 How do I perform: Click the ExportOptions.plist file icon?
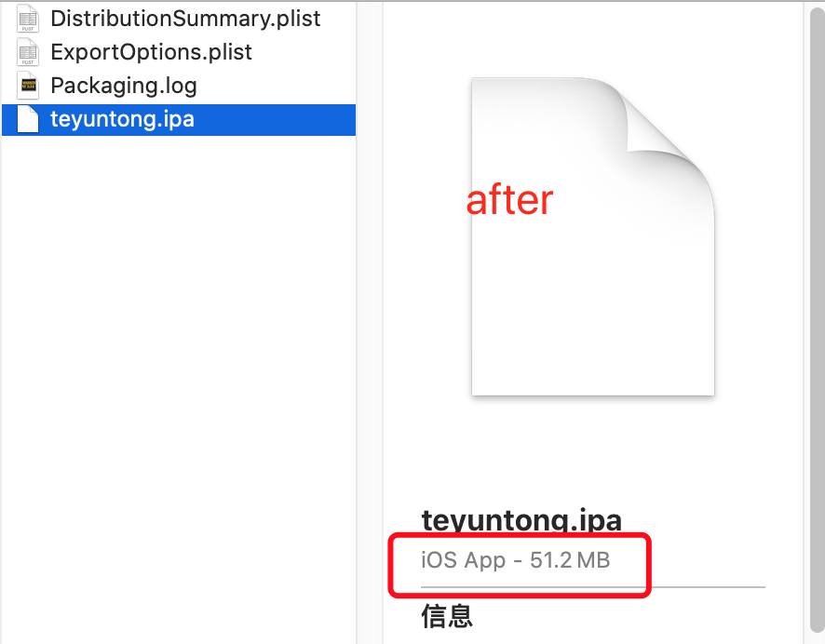(x=28, y=52)
